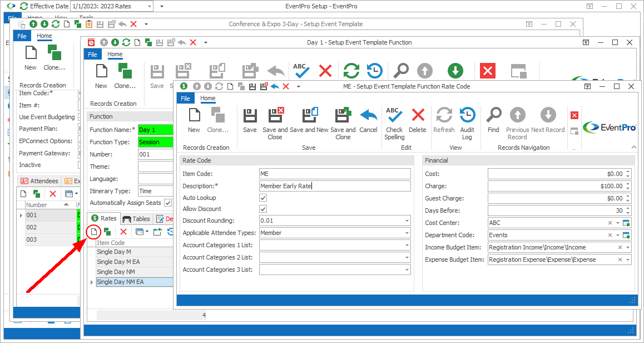Cancel changes in Rate Code window
The width and height of the screenshot is (644, 343).
point(368,120)
